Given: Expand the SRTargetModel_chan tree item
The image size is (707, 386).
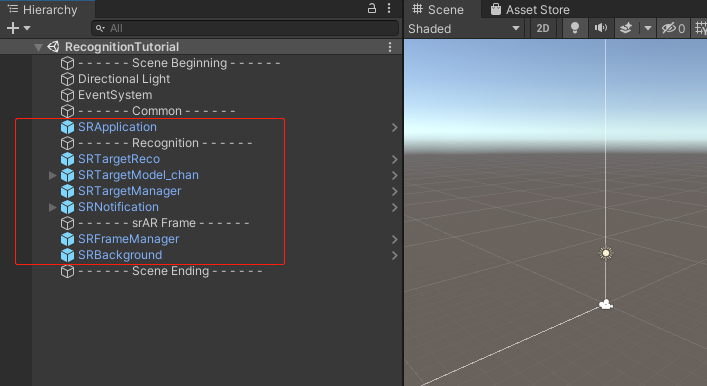Looking at the screenshot, I should (52, 175).
